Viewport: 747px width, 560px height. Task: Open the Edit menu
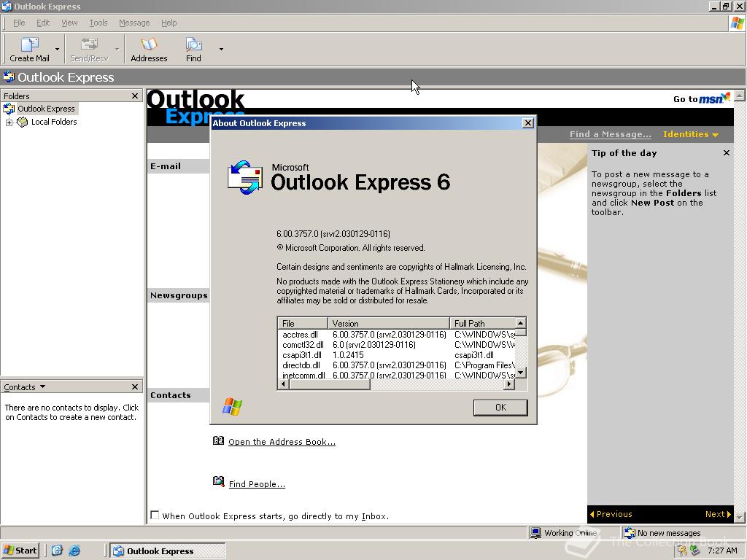(x=43, y=23)
